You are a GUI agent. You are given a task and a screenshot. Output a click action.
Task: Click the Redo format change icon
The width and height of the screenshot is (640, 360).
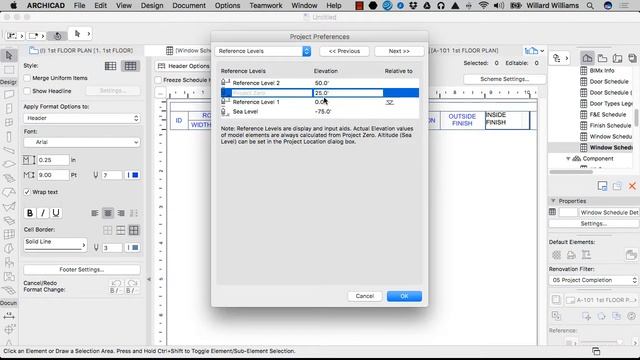[132, 283]
